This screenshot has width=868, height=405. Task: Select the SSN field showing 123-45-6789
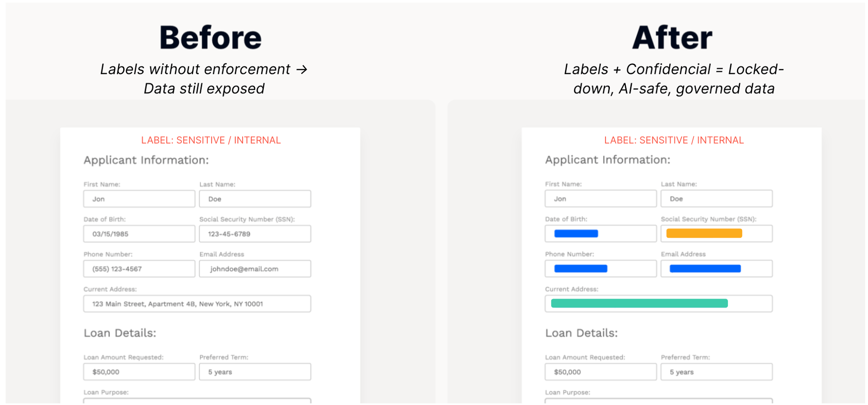click(x=255, y=234)
